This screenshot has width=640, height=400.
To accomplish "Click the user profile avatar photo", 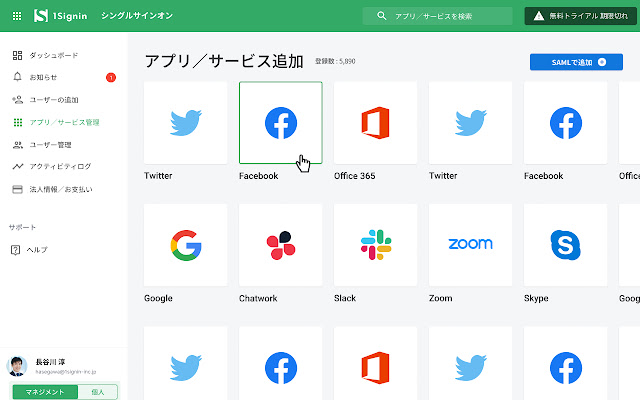I will (x=17, y=366).
